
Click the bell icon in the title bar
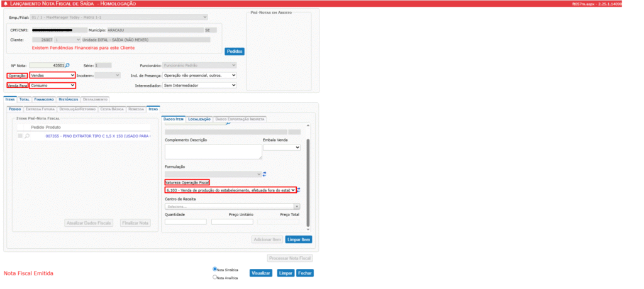(x=6, y=4)
